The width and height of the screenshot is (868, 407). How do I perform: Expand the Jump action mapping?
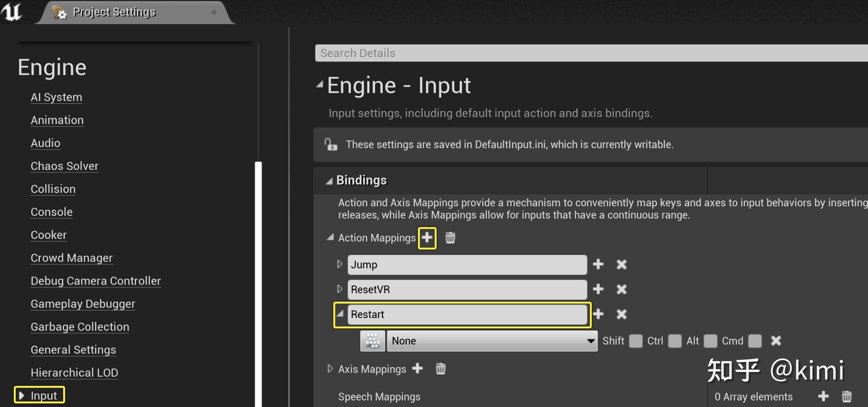tap(339, 264)
